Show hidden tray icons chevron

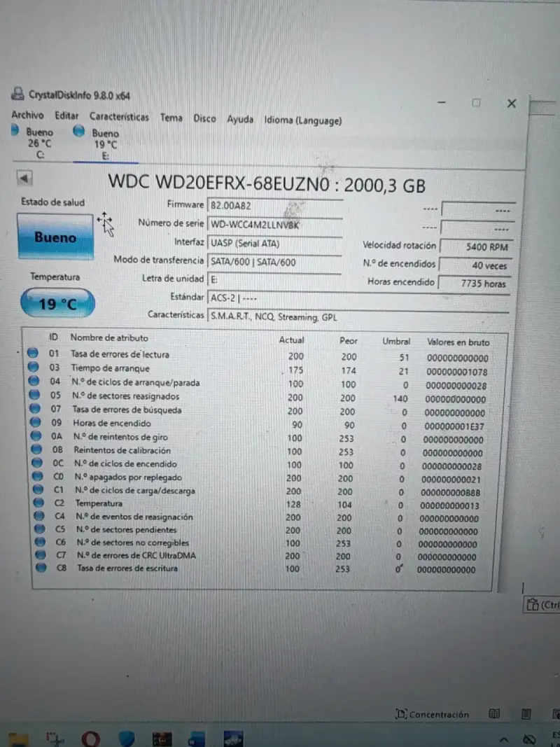(503, 740)
